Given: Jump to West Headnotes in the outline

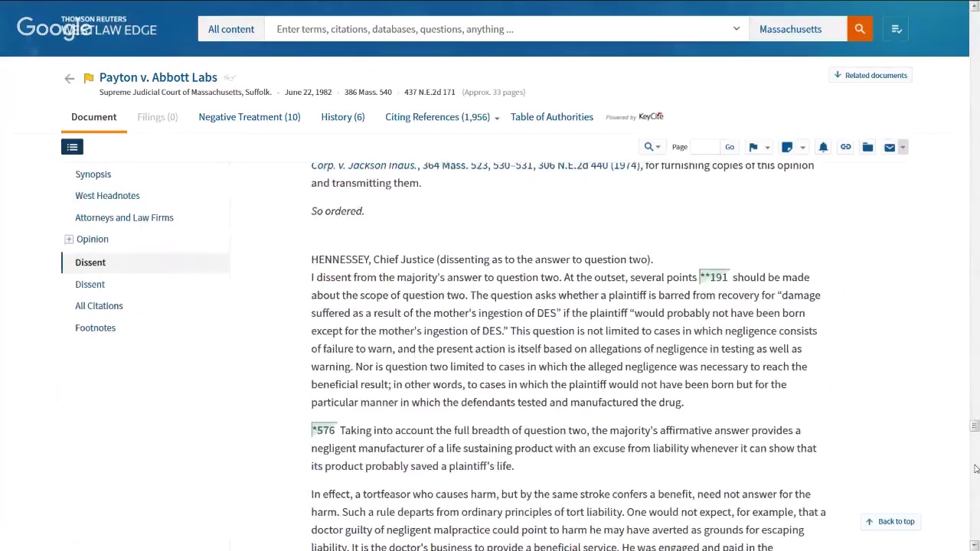Looking at the screenshot, I should coord(107,196).
